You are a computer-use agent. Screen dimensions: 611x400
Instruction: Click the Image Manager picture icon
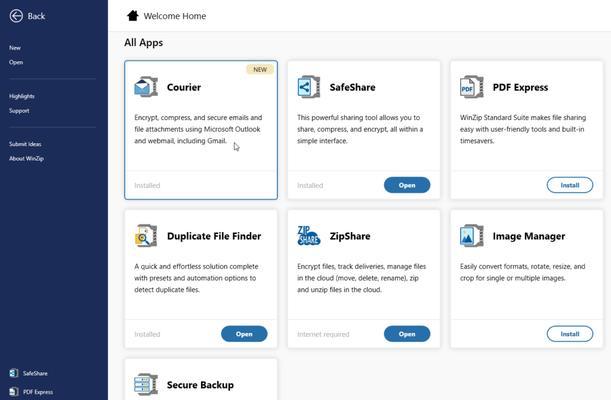(471, 236)
